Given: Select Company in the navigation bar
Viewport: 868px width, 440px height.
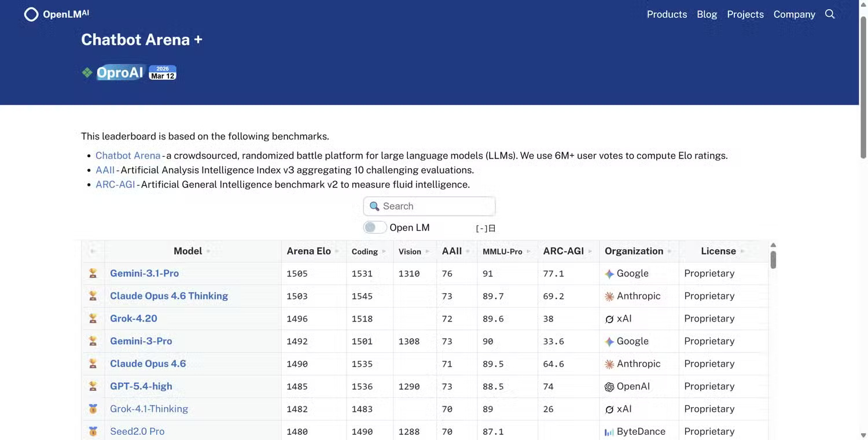Looking at the screenshot, I should [x=794, y=14].
